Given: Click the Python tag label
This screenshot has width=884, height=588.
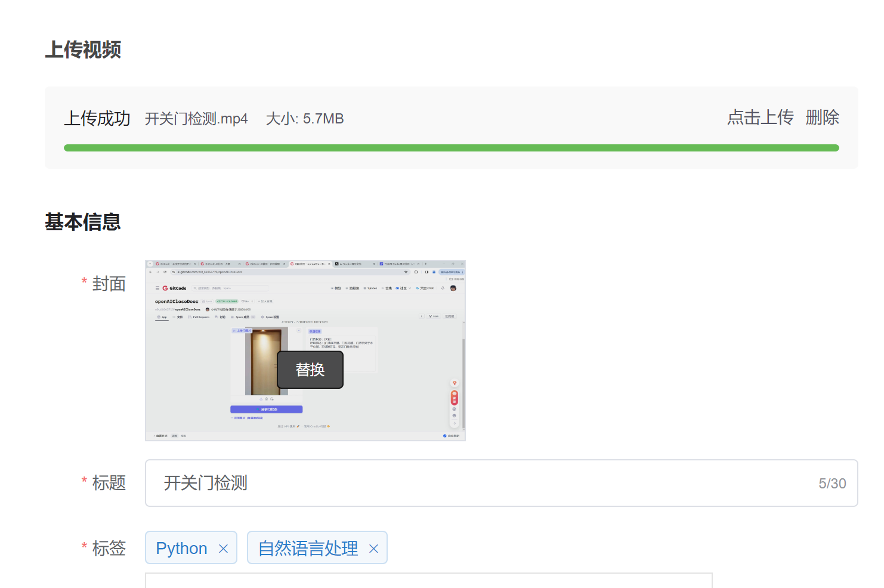Looking at the screenshot, I should pyautogui.click(x=181, y=548).
